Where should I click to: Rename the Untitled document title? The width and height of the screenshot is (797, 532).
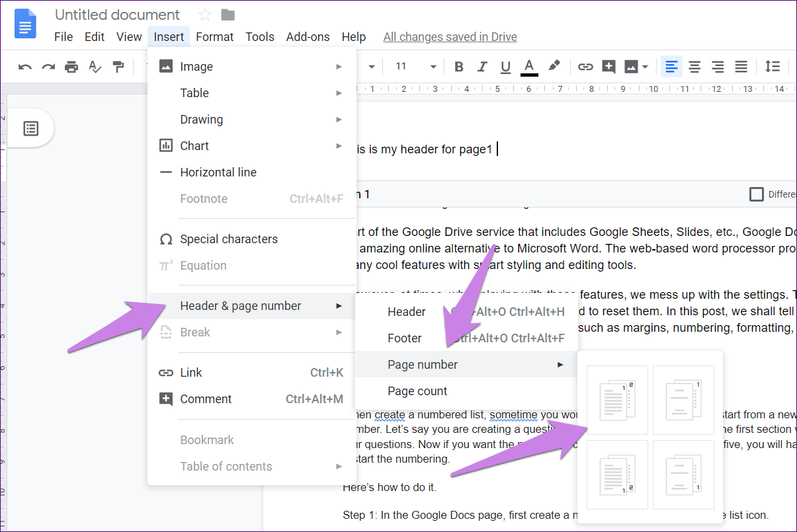(x=117, y=15)
